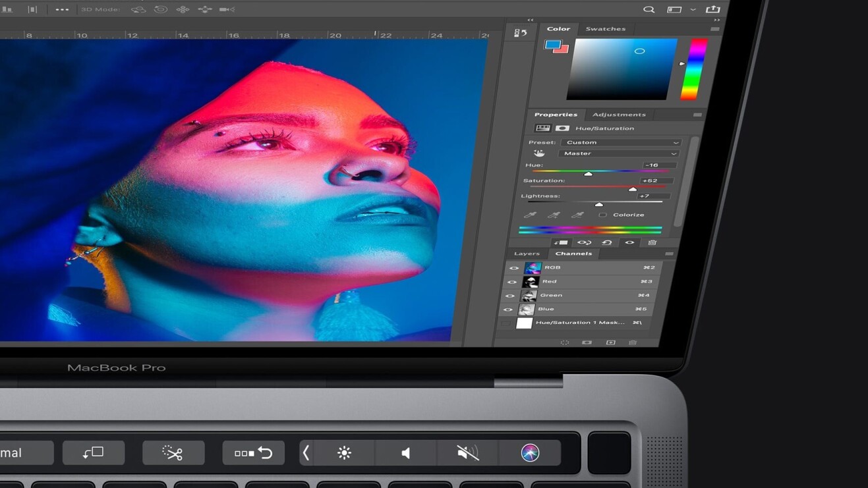The height and width of the screenshot is (488, 868).
Task: Click the delete adjustment trash icon
Action: (653, 242)
